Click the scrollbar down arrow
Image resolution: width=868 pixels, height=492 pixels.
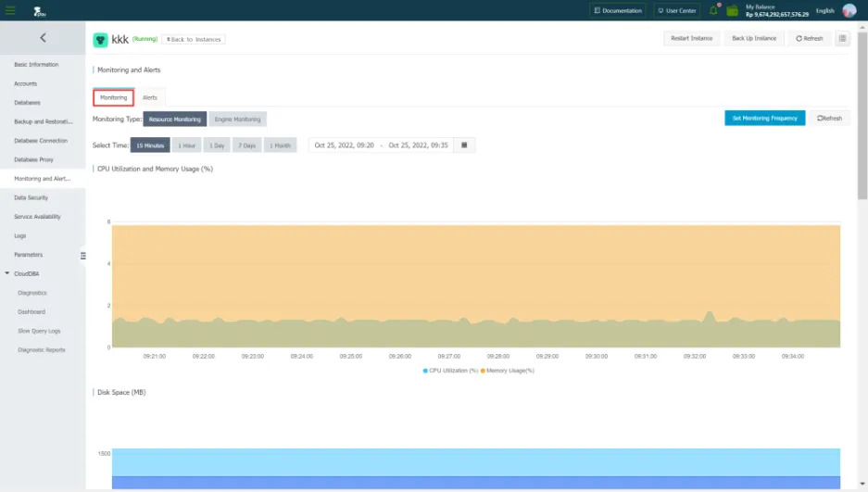pyautogui.click(x=862, y=485)
